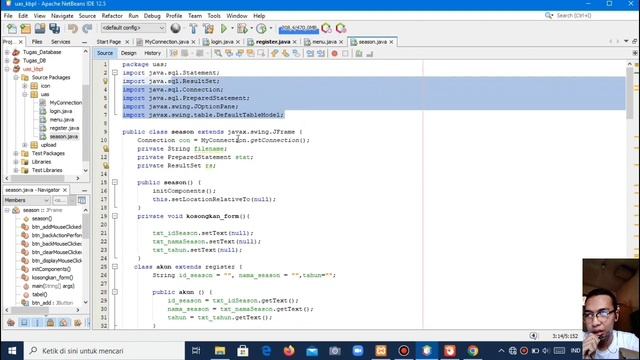Open Google Chrome from the taskbar
Viewport: 640px width, 360px height.
point(473,351)
